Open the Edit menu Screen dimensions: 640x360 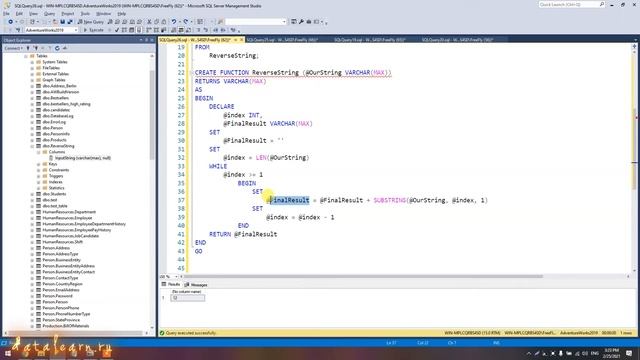19,13
